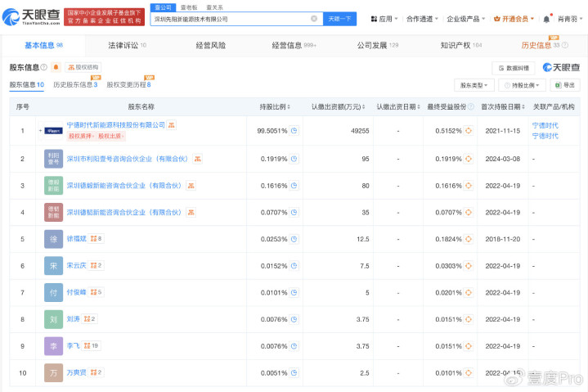
Task: Switch to the 知识产权 tab
Action: (x=461, y=45)
